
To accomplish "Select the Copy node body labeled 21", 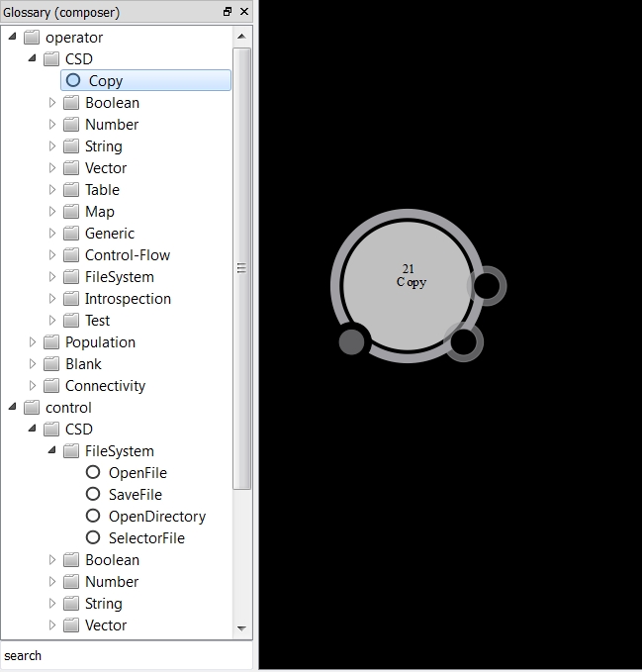I will tap(408, 286).
